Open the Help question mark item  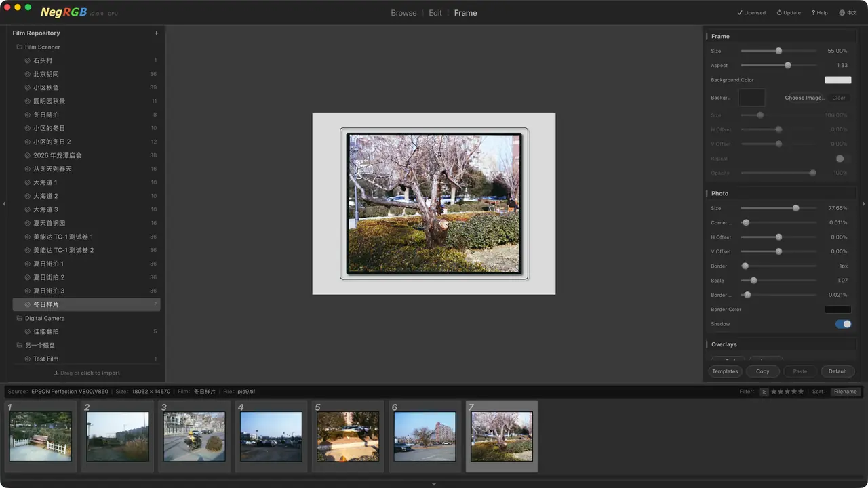tap(820, 13)
